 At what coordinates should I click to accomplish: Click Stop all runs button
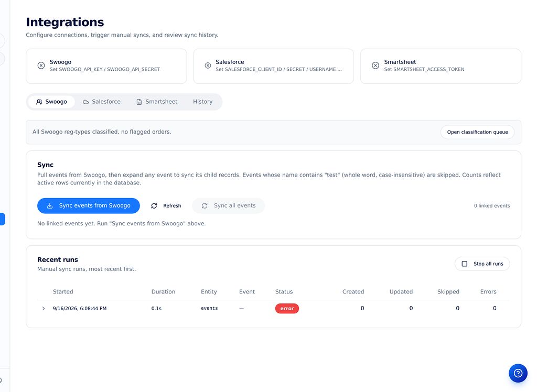pos(482,264)
